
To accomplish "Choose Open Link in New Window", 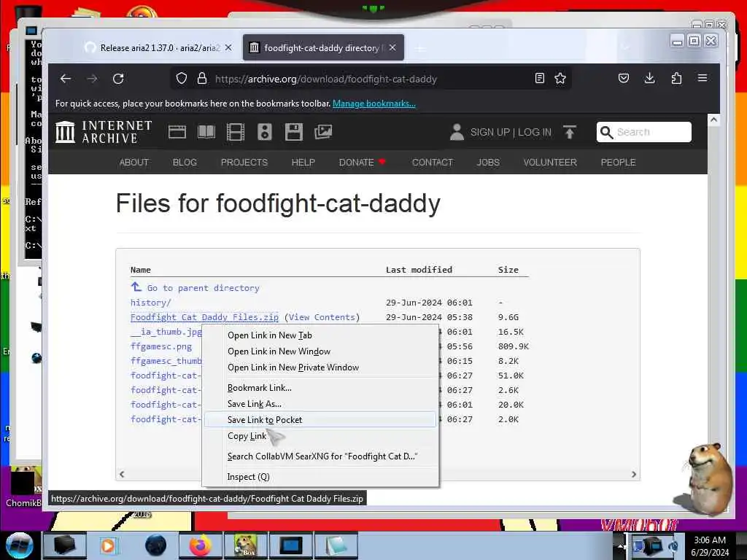I will [x=279, y=351].
